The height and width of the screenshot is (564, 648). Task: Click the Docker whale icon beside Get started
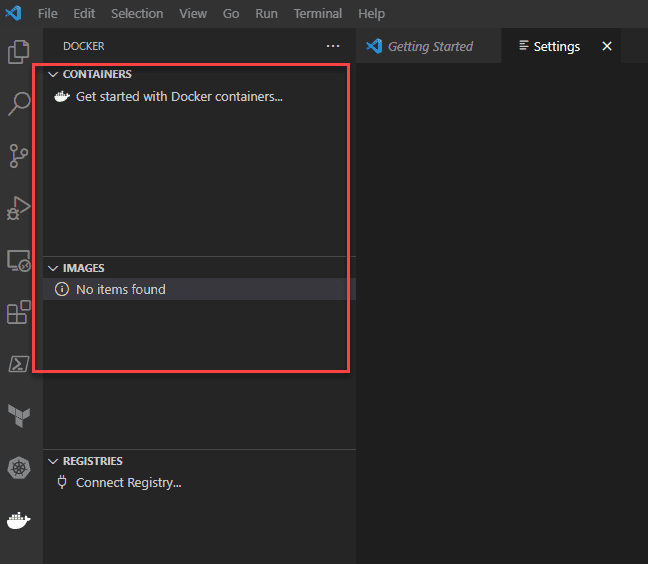click(62, 97)
